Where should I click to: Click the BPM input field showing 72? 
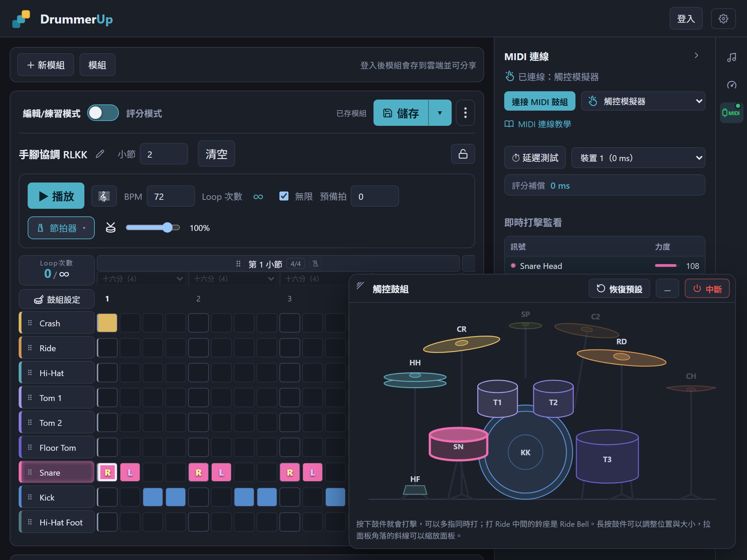coord(170,196)
